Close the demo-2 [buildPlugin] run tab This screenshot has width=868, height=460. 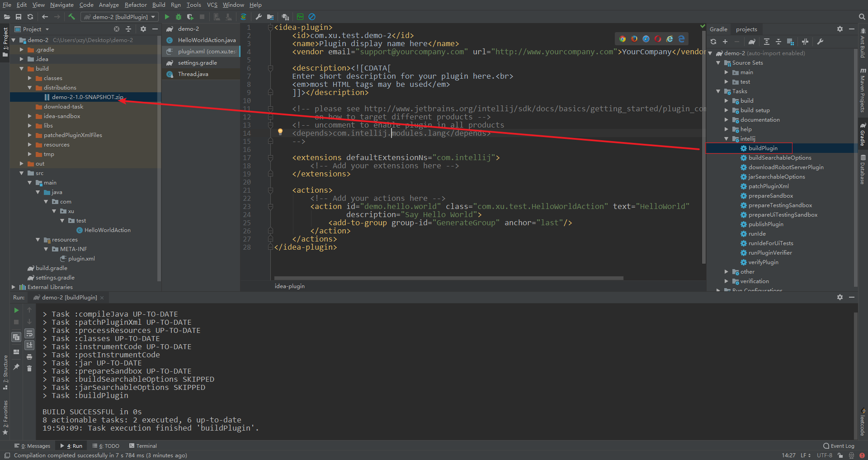102,298
